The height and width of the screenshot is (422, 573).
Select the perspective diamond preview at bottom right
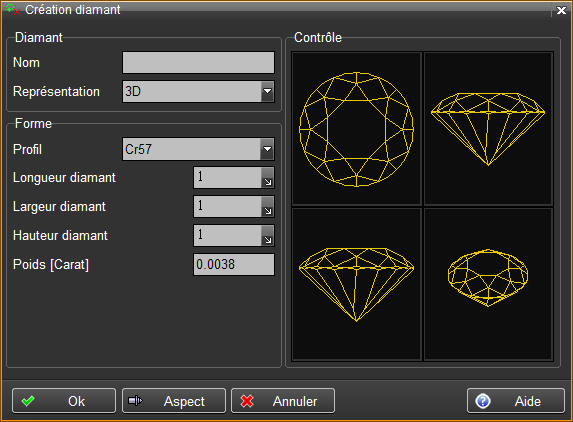pos(488,284)
